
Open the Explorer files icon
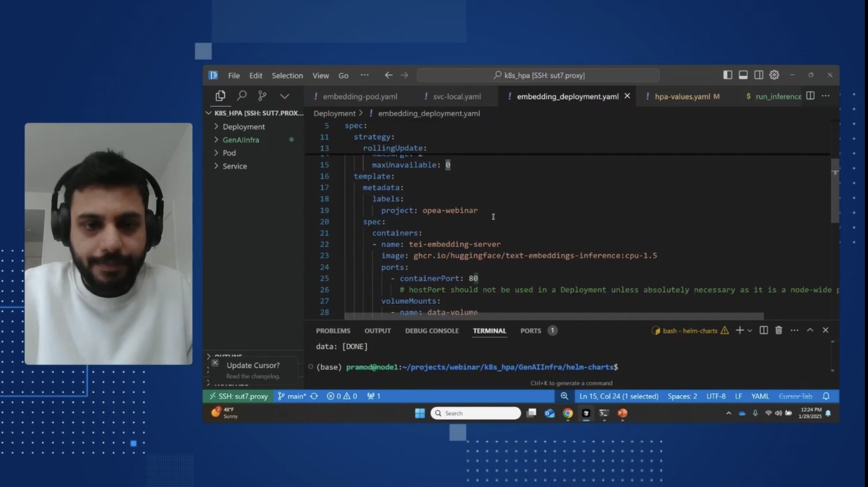pyautogui.click(x=220, y=96)
